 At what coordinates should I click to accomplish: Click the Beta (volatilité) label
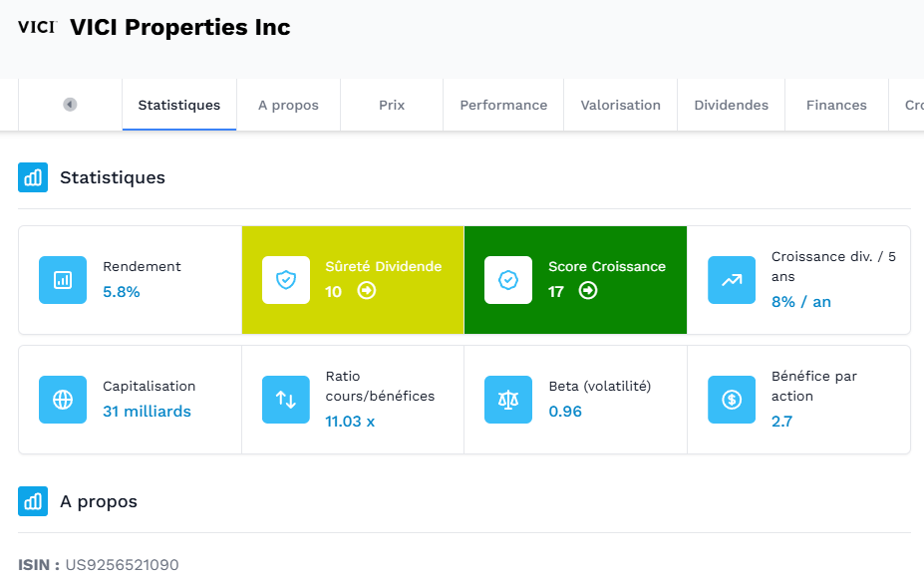(600, 386)
